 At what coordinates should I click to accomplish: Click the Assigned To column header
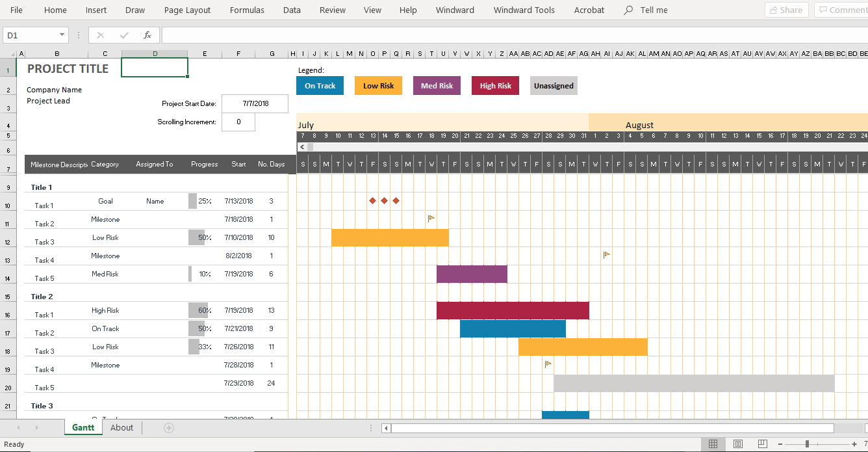pyautogui.click(x=155, y=164)
